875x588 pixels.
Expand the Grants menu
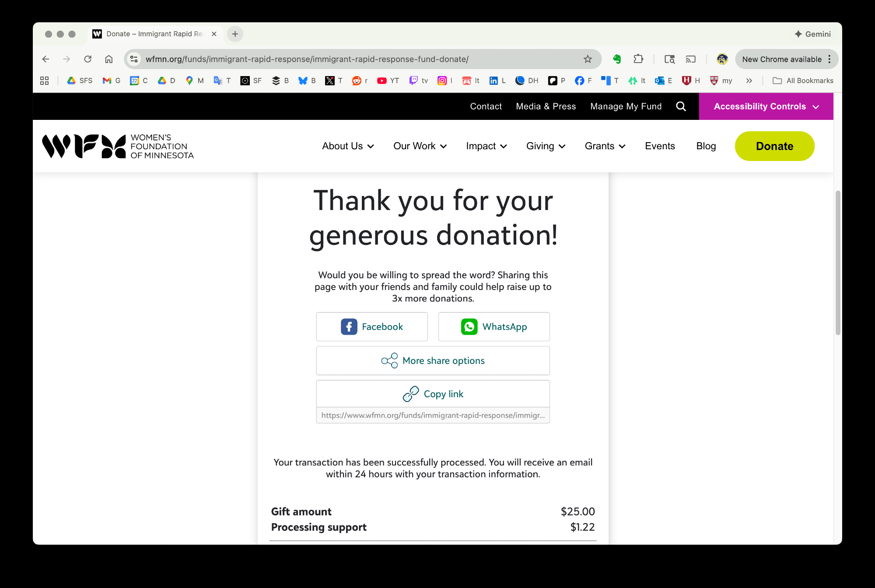[605, 146]
